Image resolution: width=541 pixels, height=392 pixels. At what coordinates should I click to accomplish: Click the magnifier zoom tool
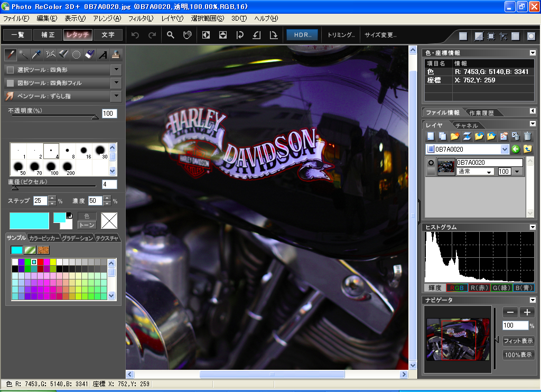(171, 35)
